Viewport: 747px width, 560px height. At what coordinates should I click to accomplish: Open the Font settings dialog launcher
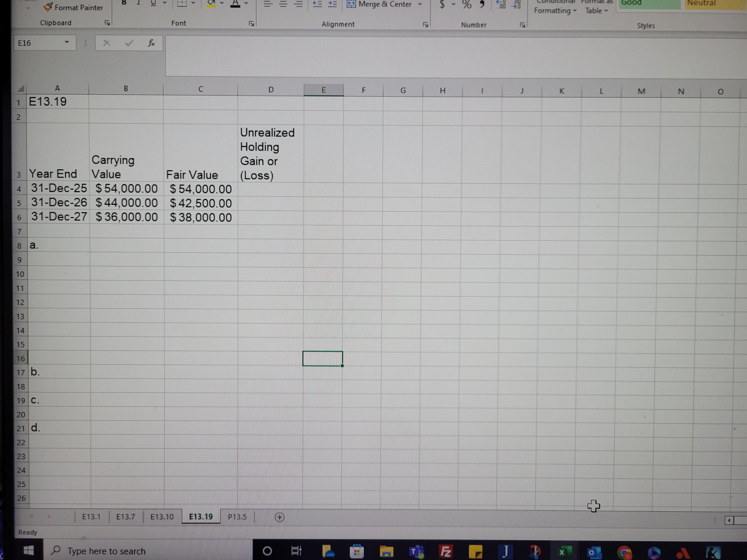pos(252,24)
